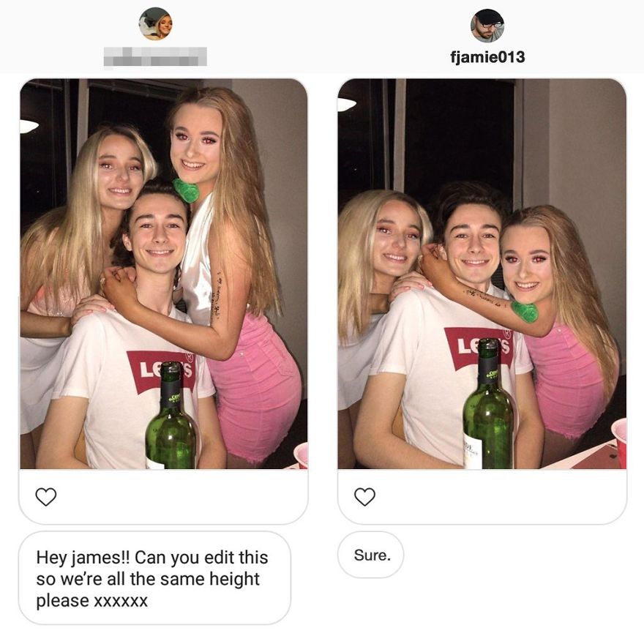
Task: Click the green wine bottle in right photo
Action: tap(488, 405)
